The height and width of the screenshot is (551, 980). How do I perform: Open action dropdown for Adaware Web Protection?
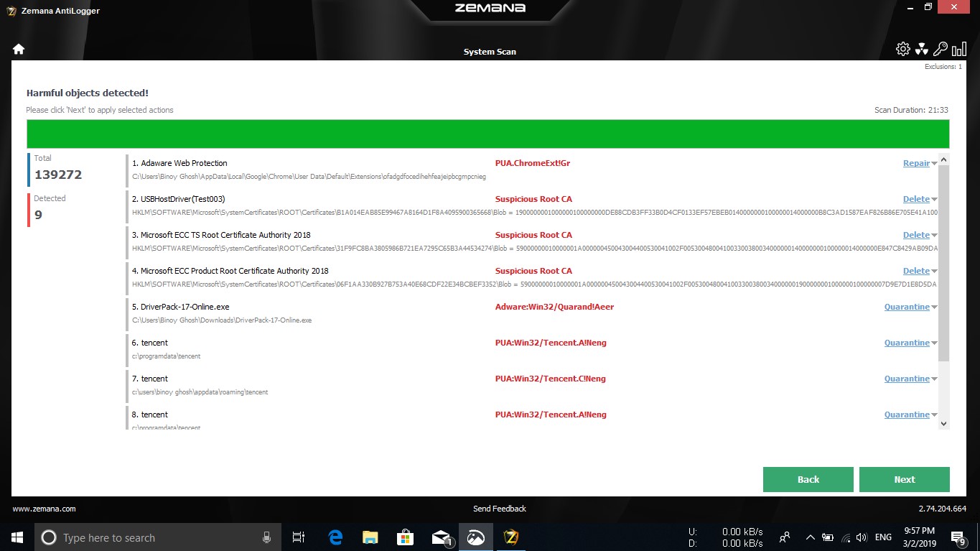tap(935, 164)
